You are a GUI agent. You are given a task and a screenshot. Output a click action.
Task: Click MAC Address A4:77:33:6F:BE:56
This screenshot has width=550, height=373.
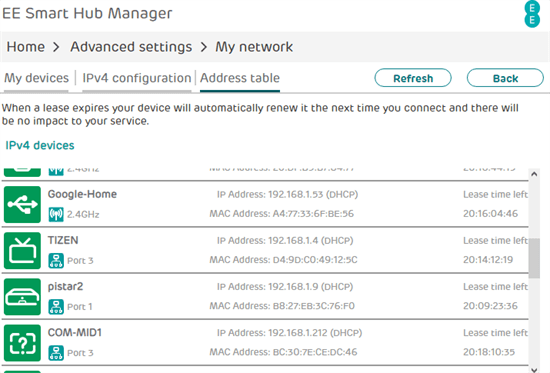coord(282,214)
